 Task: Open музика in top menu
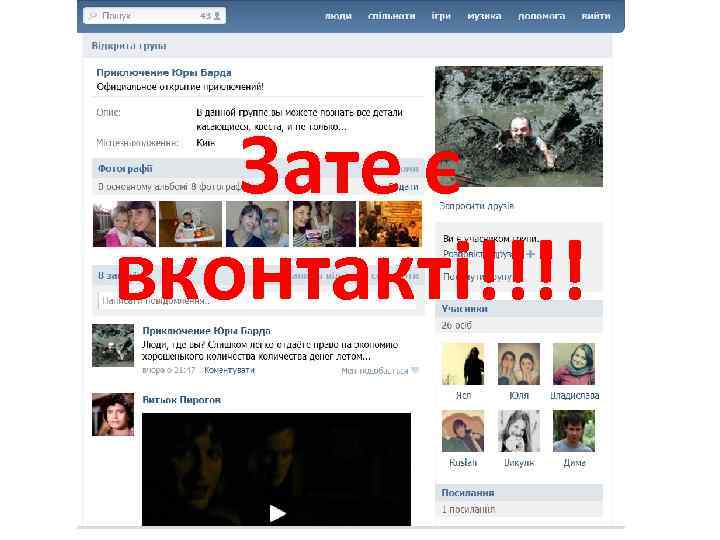pyautogui.click(x=484, y=16)
